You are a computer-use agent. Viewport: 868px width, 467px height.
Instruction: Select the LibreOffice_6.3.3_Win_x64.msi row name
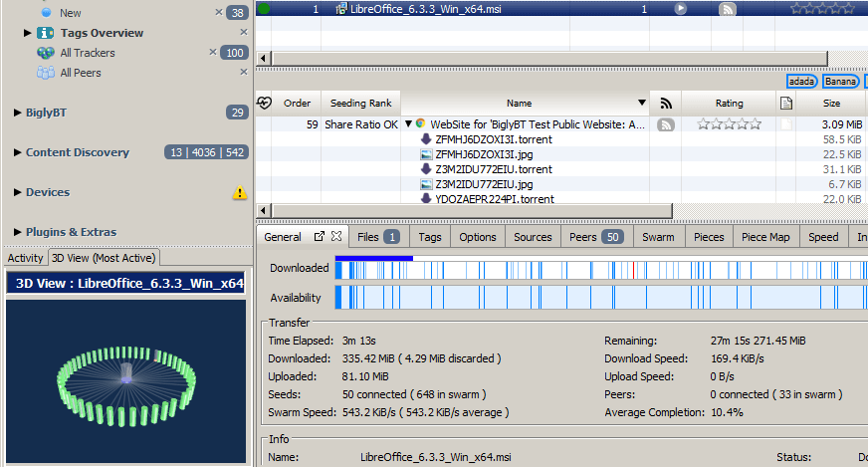(426, 9)
